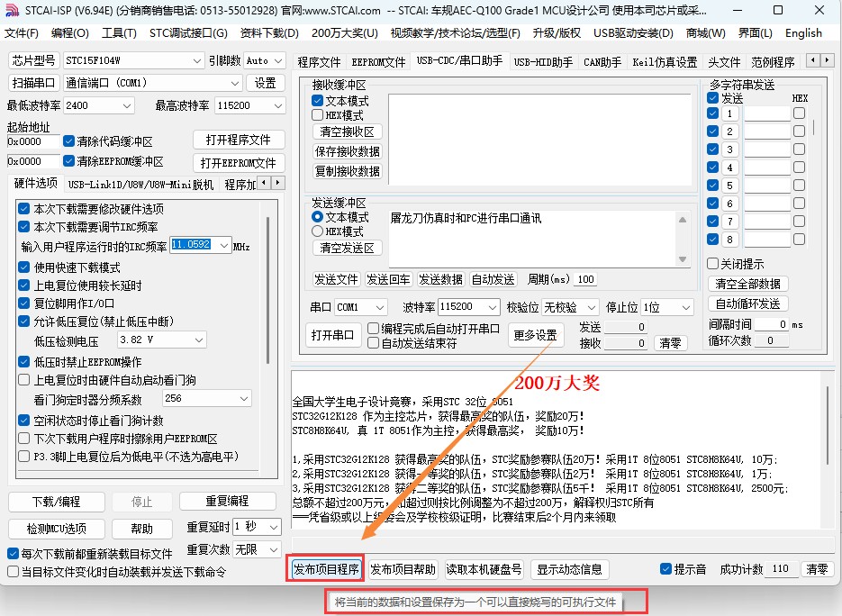Click the STCAI-ISP title bar app icon

click(x=12, y=10)
